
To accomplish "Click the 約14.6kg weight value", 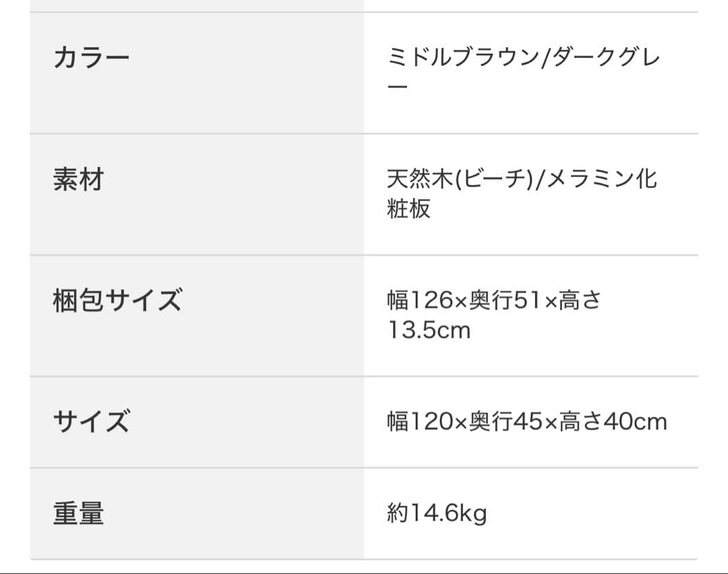I will click(x=437, y=514).
